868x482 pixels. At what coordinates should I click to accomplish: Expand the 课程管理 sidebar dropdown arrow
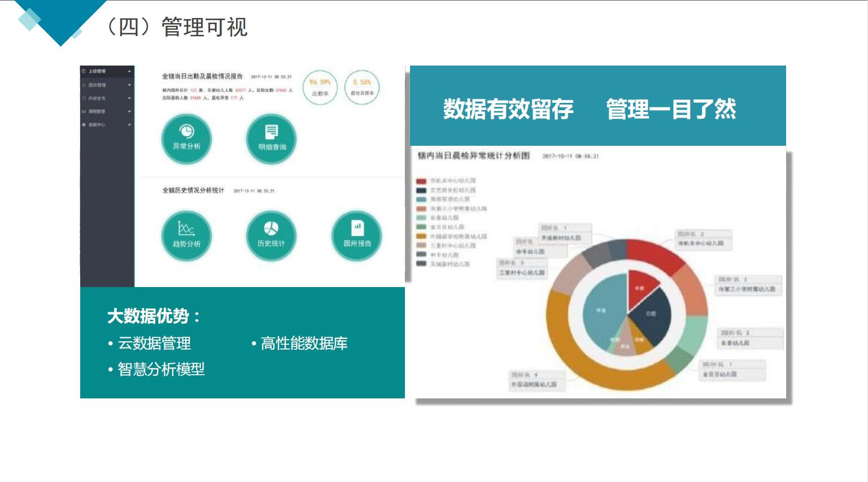coord(129,112)
